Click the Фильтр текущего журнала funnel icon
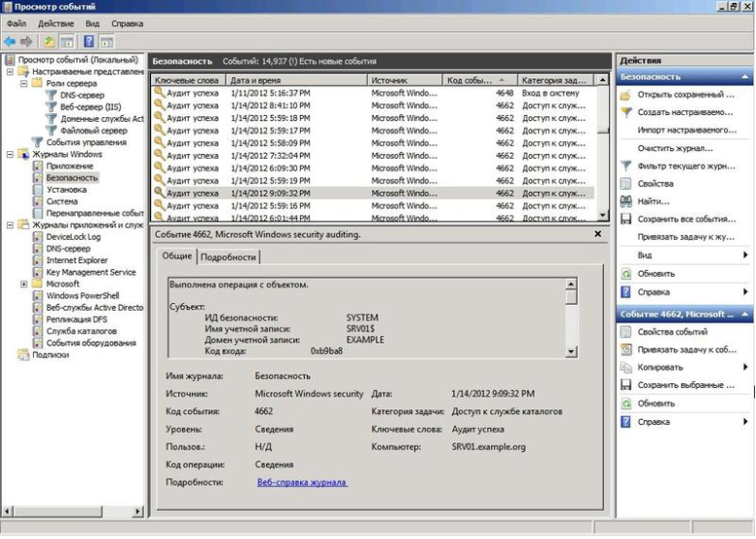Screen dimensions: 756x539 pyautogui.click(x=626, y=166)
